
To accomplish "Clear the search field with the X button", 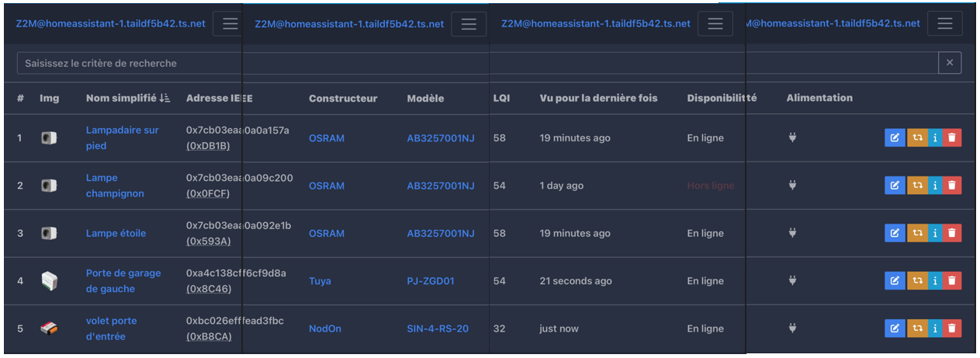I will coord(950,63).
